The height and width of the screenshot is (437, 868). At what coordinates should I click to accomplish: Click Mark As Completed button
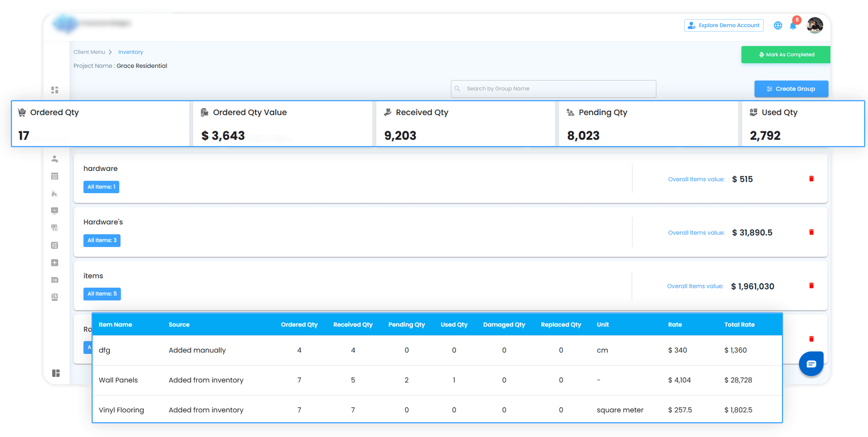click(786, 55)
